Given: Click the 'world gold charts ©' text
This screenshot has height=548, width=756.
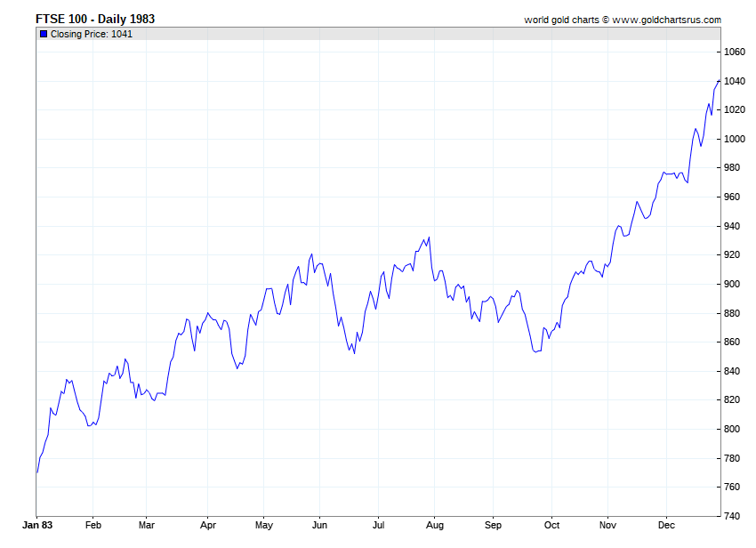Looking at the screenshot, I should (x=566, y=20).
